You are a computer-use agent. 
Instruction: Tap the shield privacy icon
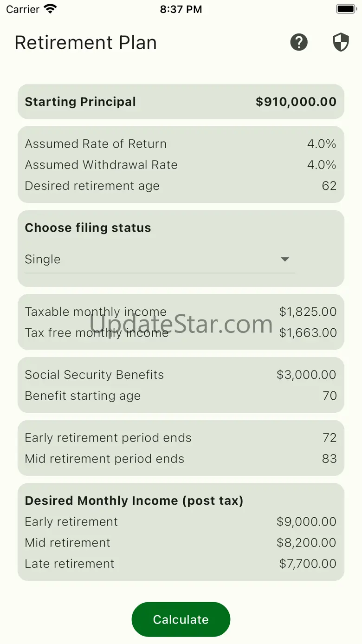click(341, 42)
